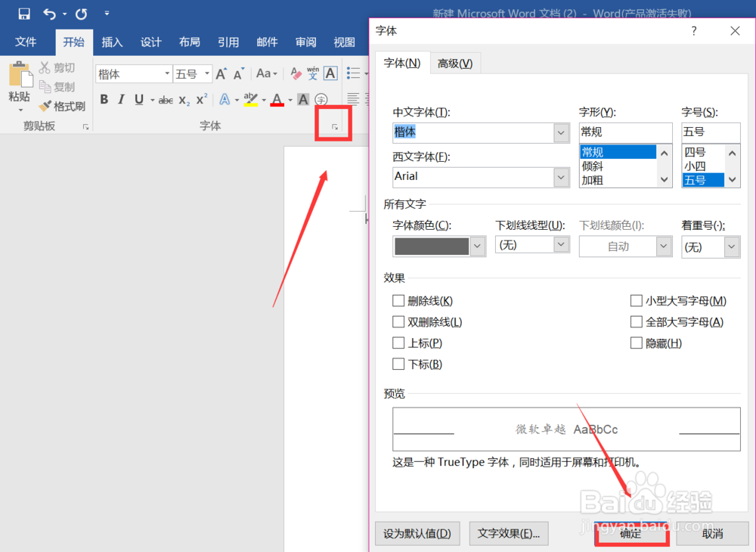The width and height of the screenshot is (756, 552).
Task: Confirm with the 确定 button
Action: tap(631, 533)
